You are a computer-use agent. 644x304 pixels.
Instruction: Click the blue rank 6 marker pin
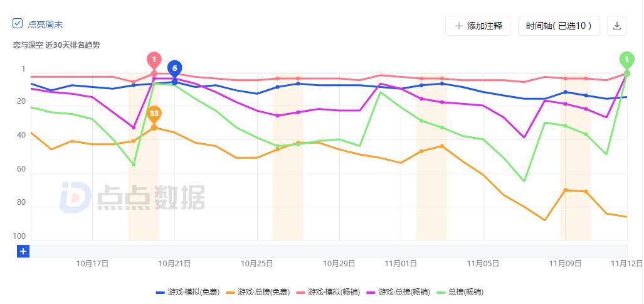click(174, 68)
